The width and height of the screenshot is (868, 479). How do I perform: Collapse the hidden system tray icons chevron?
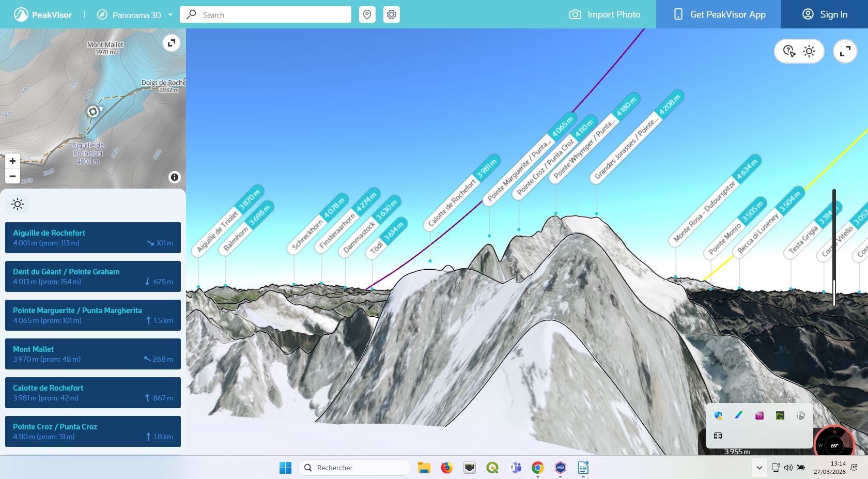click(759, 468)
